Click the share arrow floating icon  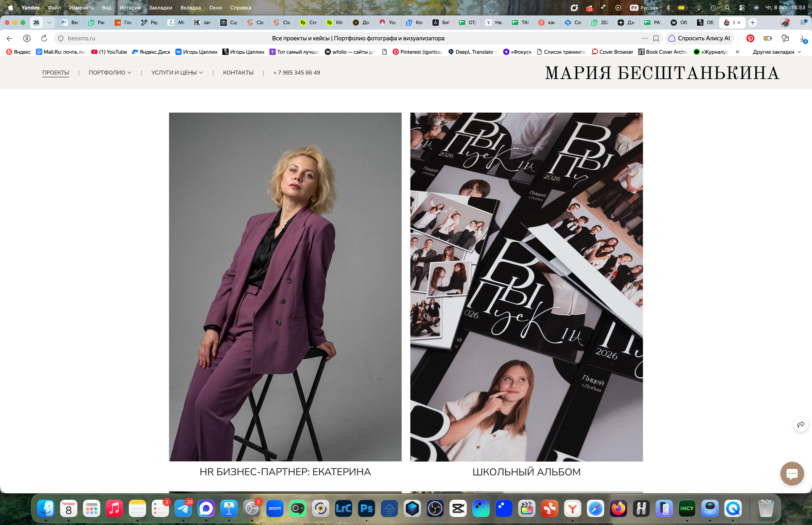[x=800, y=424]
